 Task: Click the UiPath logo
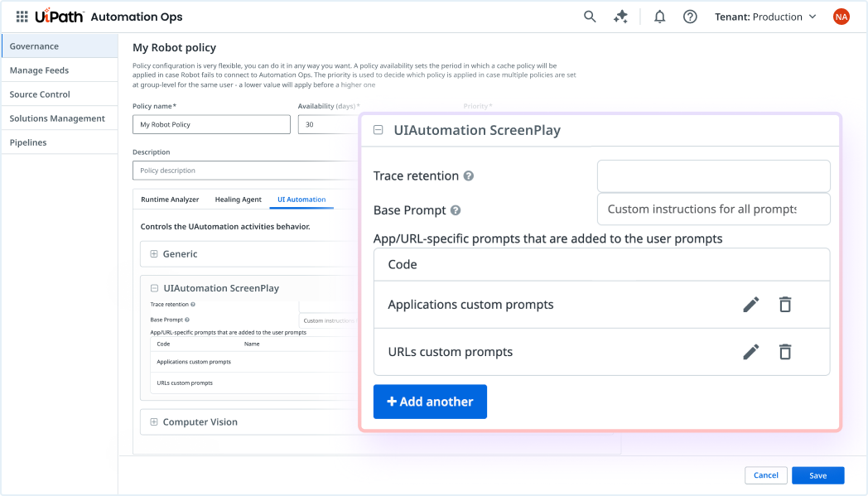[x=60, y=17]
